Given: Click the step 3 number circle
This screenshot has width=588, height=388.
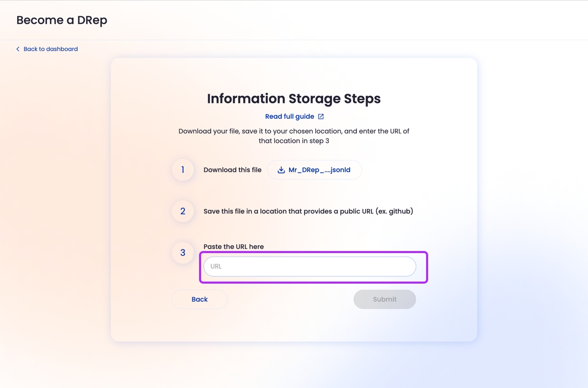Looking at the screenshot, I should point(183,253).
